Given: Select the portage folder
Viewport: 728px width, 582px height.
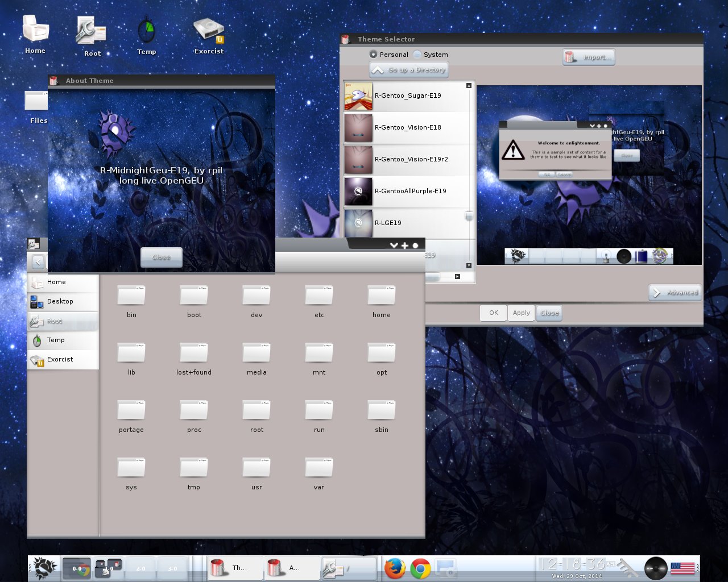Looking at the screenshot, I should pos(131,416).
